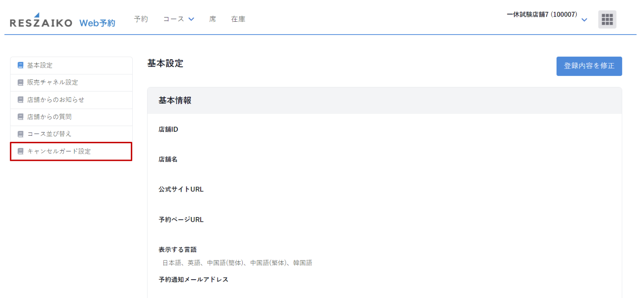Open コース並び替え in the sidebar
The width and height of the screenshot is (644, 298).
[49, 134]
